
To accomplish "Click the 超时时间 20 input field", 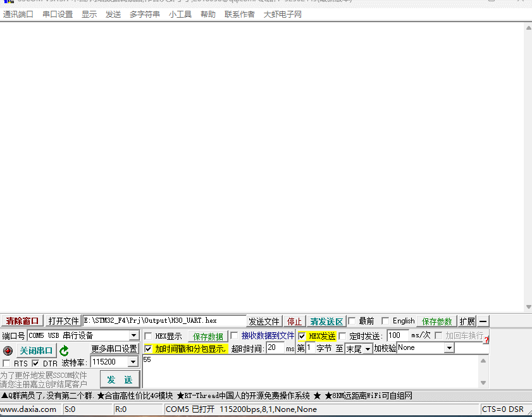I will click(x=275, y=348).
